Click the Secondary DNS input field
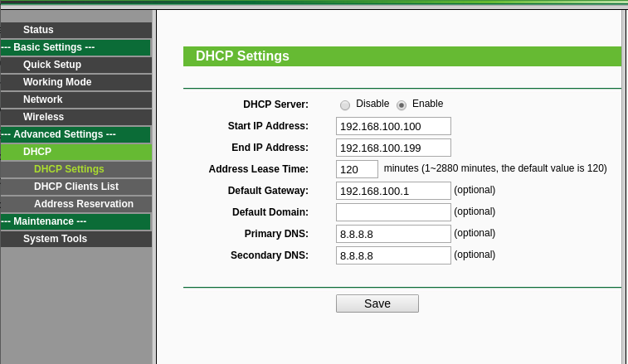The width and height of the screenshot is (628, 364). 393,255
